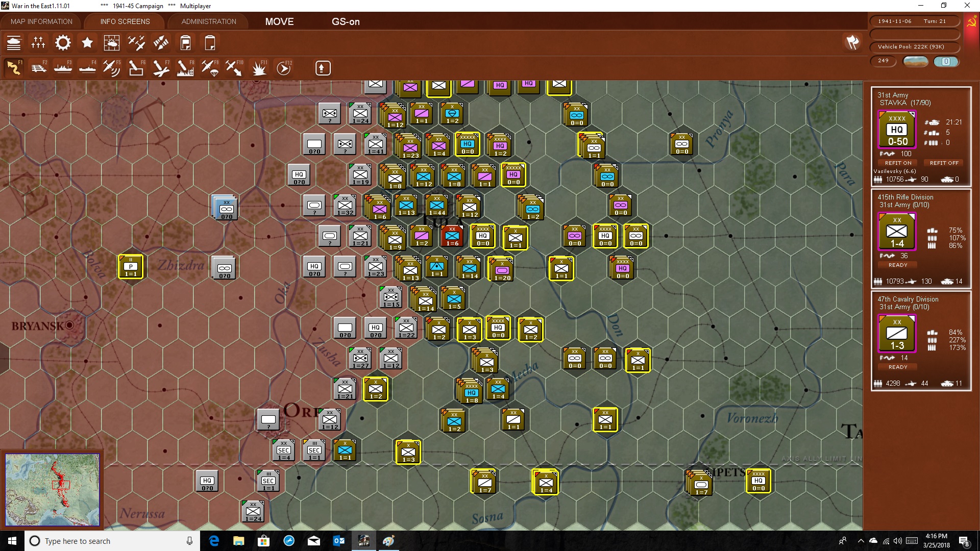This screenshot has width=980, height=551.
Task: Toggle READY status of 47th Cavalry Division
Action: (898, 367)
